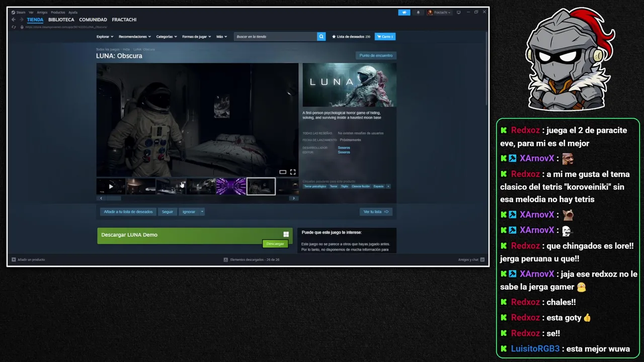Viewport: 644px width, 362px height.
Task: Click the Ignorar button
Action: point(189,212)
